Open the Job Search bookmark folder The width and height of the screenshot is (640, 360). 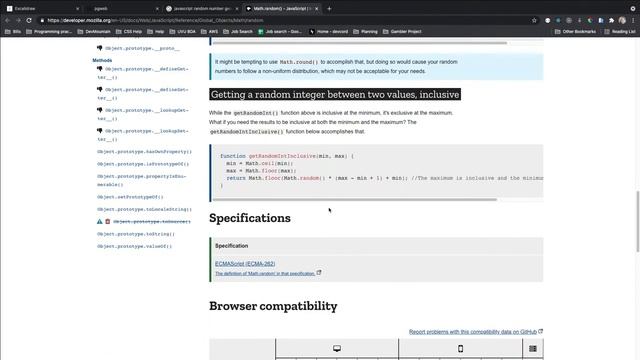coord(238,31)
